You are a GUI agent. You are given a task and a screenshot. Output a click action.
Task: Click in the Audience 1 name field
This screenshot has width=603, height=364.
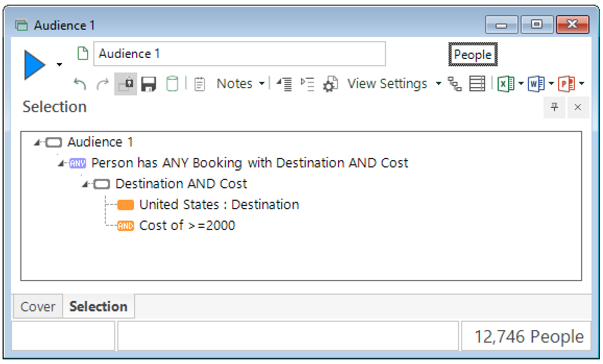[240, 54]
